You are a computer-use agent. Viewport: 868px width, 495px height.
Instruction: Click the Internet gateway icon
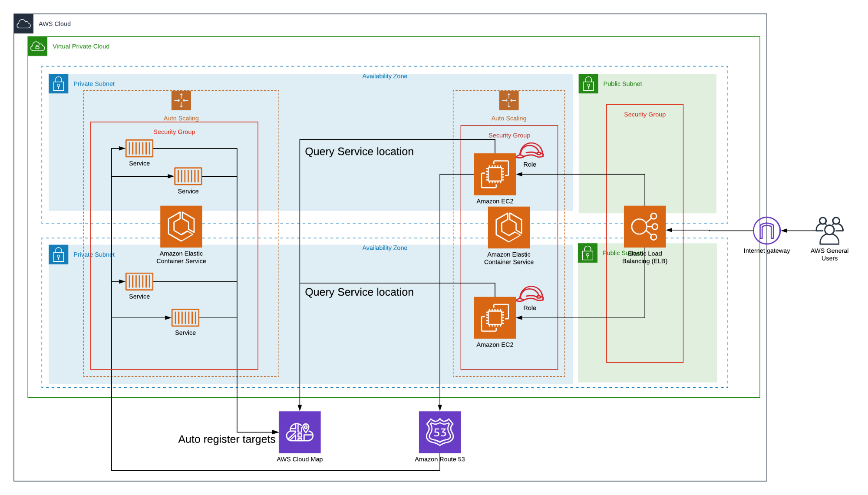pyautogui.click(x=766, y=231)
